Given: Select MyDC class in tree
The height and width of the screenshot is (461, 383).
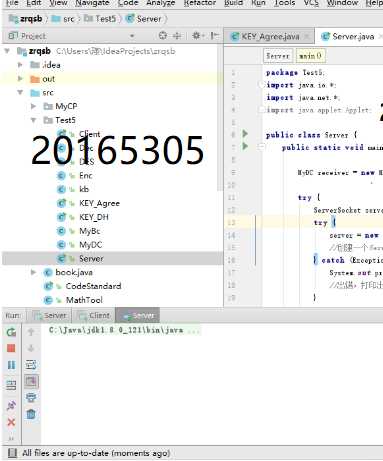Looking at the screenshot, I should coord(91,245).
